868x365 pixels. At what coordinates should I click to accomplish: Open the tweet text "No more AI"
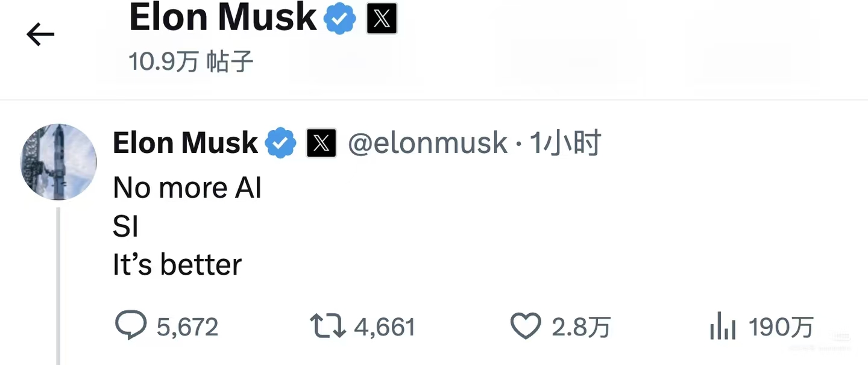(x=187, y=189)
